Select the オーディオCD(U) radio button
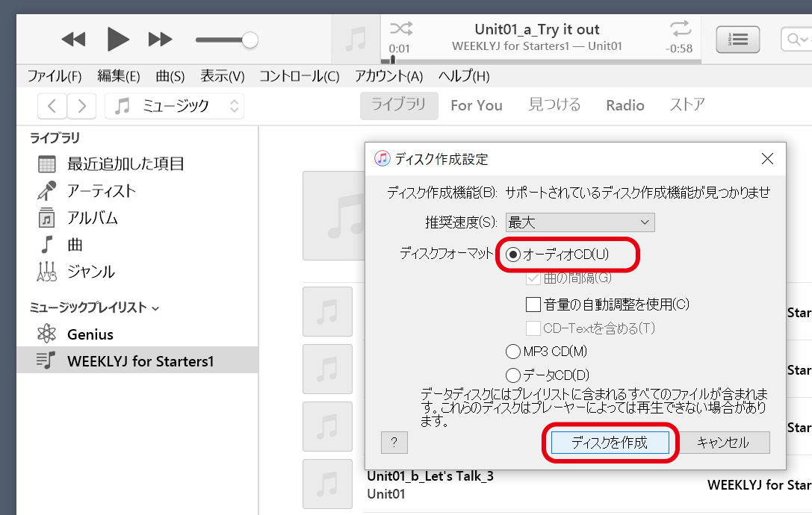Screen dimensions: 812x515 [512, 255]
